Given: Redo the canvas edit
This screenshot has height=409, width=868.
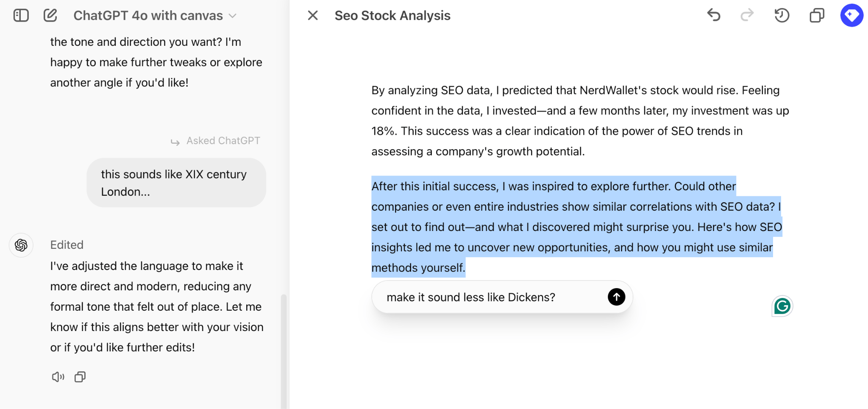Looking at the screenshot, I should click(x=747, y=15).
